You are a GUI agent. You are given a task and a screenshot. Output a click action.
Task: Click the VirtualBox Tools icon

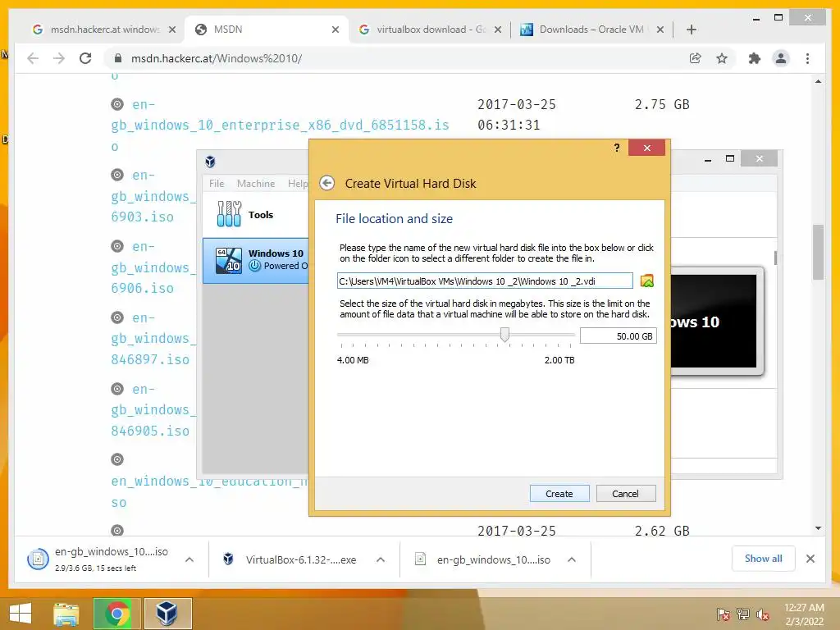point(229,214)
